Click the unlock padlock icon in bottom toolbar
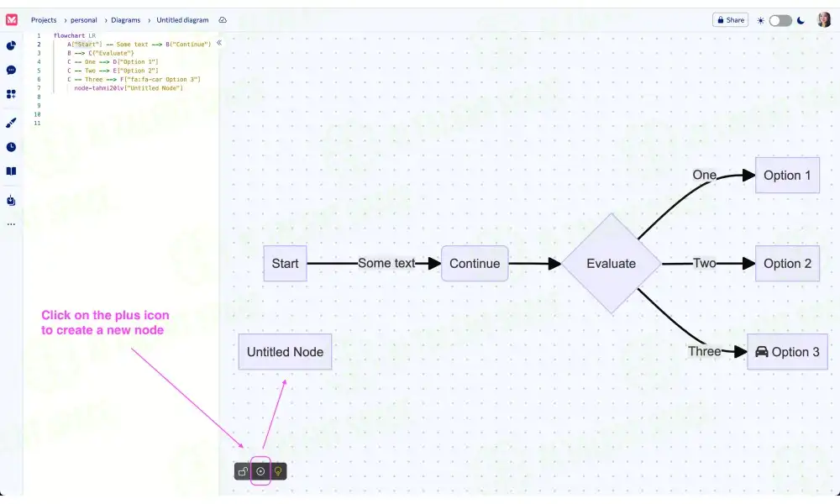This screenshot has width=840, height=504. click(241, 471)
